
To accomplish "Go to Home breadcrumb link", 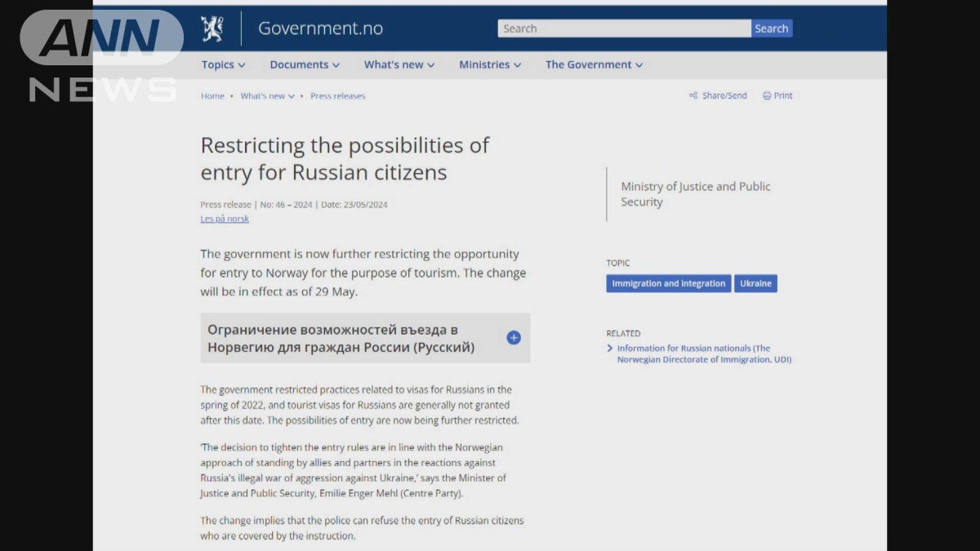I will pos(212,96).
